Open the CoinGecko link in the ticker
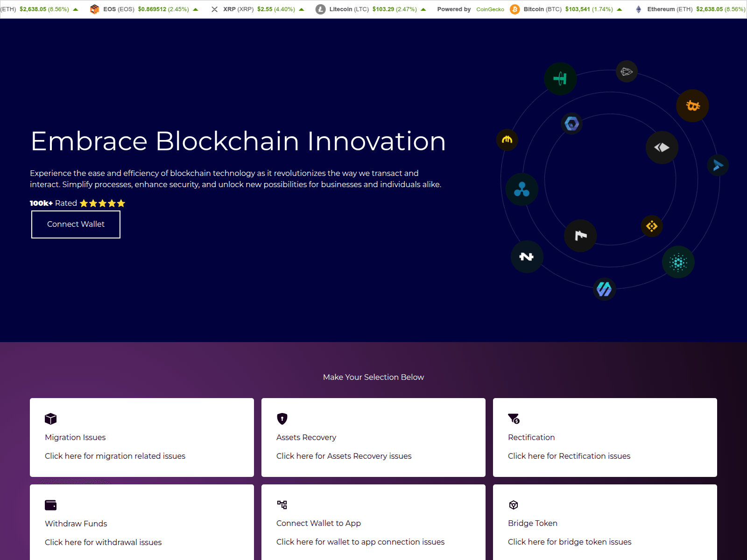The image size is (747, 560). (x=490, y=9)
